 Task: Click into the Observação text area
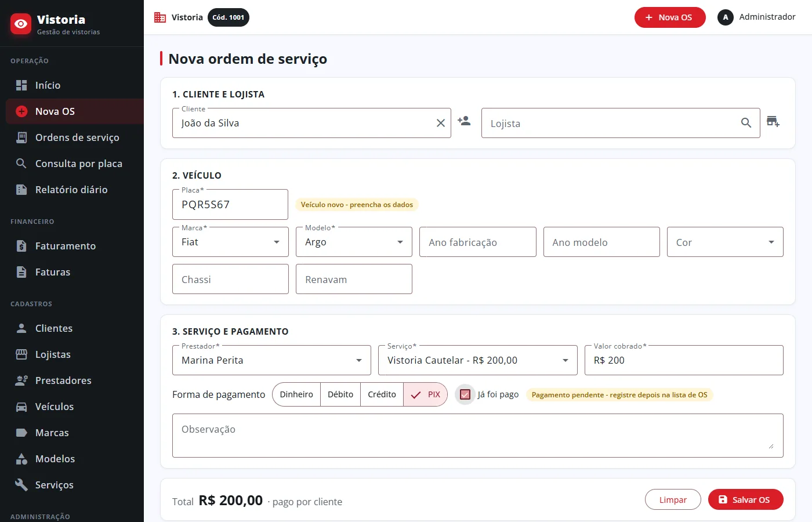pos(477,436)
